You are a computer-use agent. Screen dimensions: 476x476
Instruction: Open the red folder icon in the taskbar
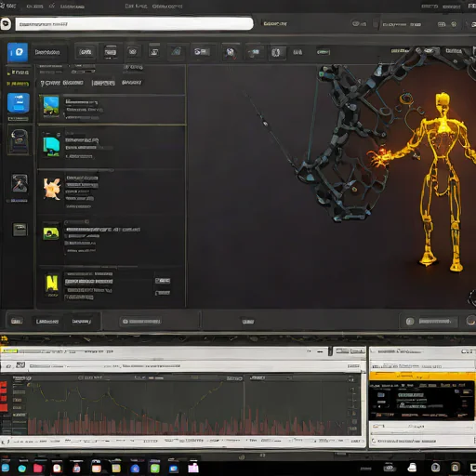(x=38, y=468)
